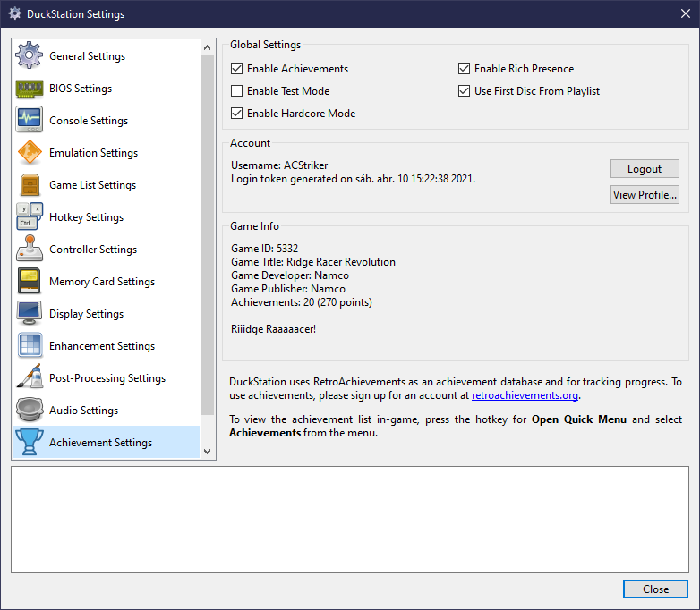Switch to BIOS Settings label
Viewport: 700px width, 610px height.
click(81, 89)
